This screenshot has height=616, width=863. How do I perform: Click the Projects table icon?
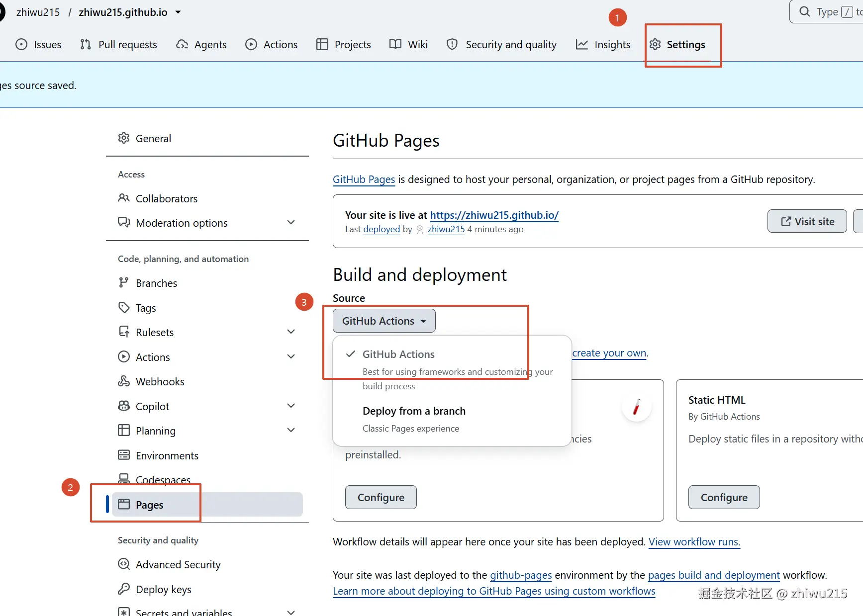322,45
